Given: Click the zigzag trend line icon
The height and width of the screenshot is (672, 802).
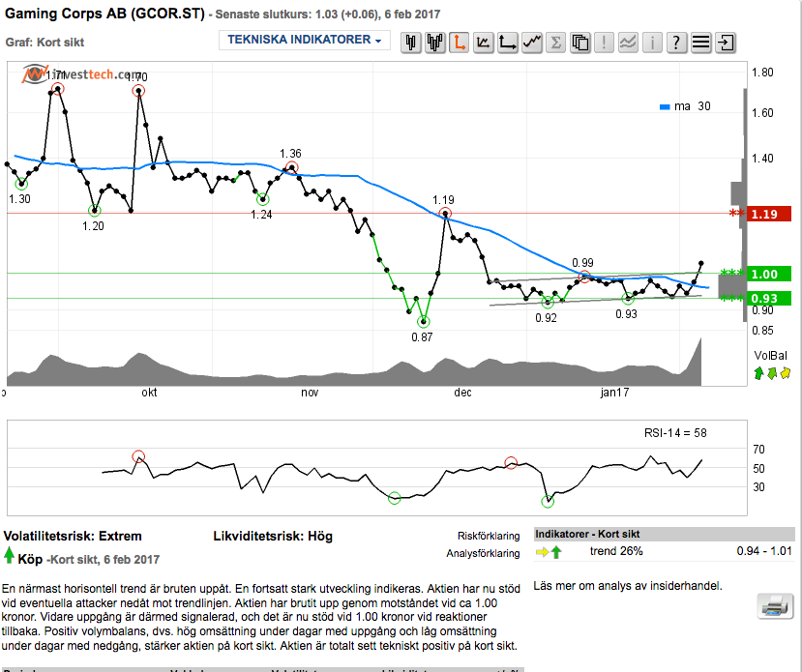Looking at the screenshot, I should click(x=531, y=43).
